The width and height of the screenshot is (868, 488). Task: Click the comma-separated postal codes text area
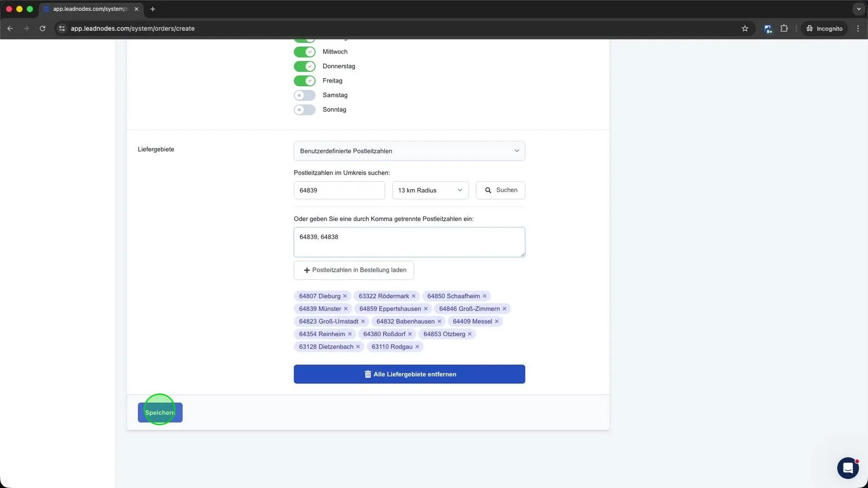[x=409, y=242]
